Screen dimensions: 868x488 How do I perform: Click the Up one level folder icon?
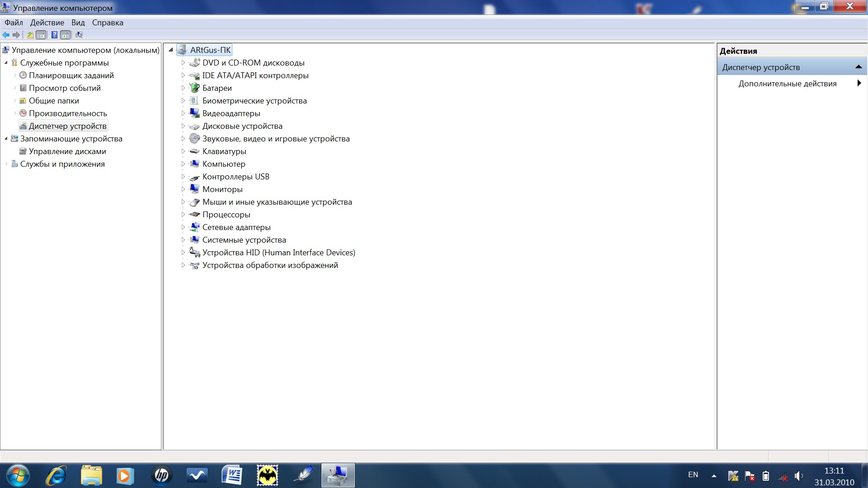[x=30, y=35]
